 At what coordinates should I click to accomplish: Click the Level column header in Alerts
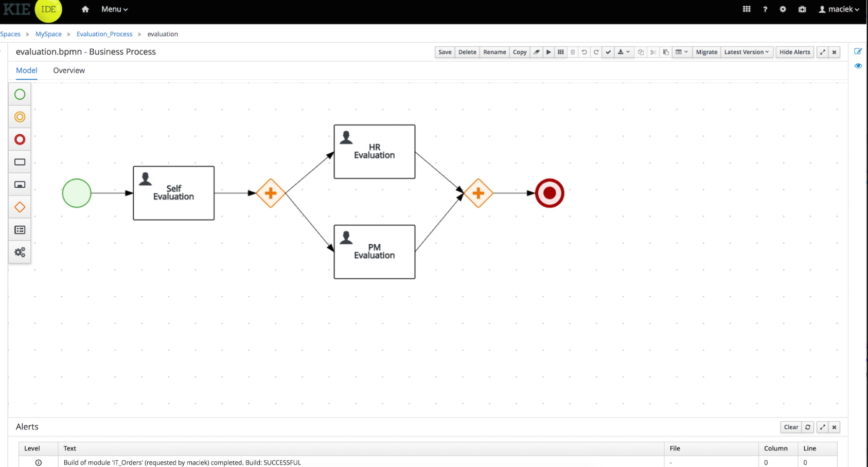coord(38,448)
